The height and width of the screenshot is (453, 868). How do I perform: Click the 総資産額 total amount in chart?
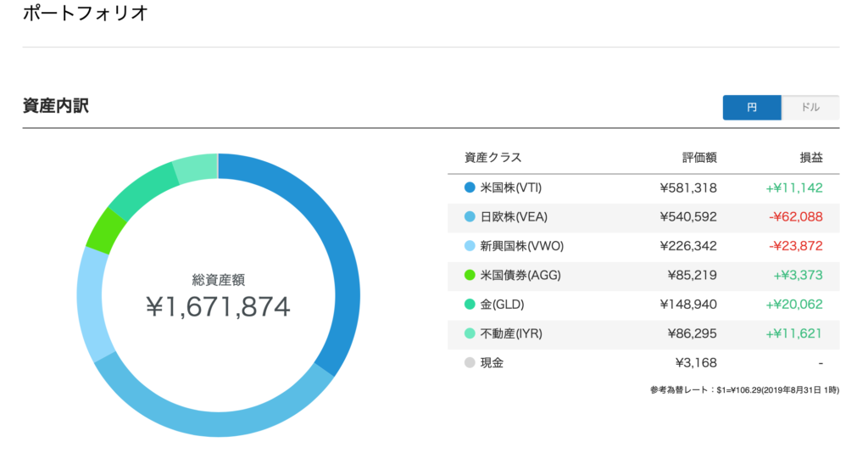[218, 306]
